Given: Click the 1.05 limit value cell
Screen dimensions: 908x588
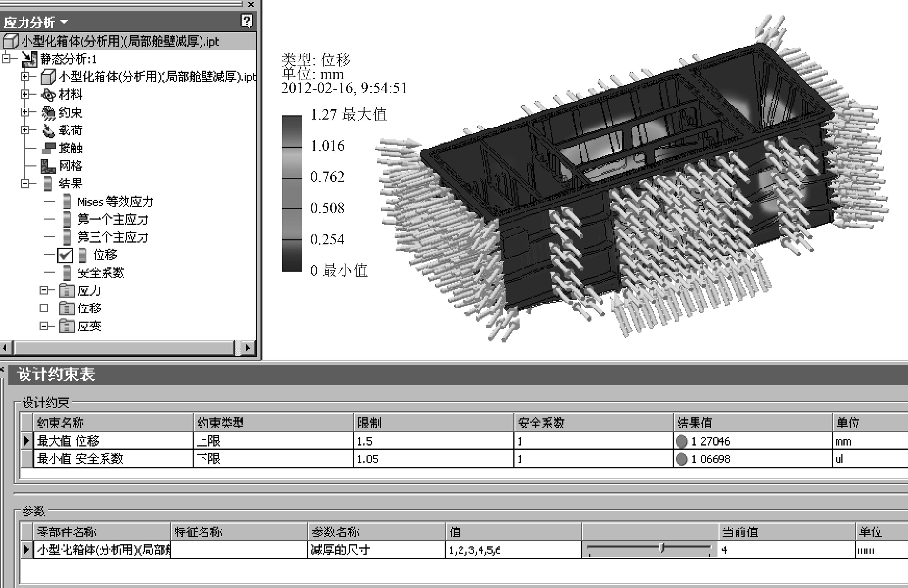Looking at the screenshot, I should point(368,459).
